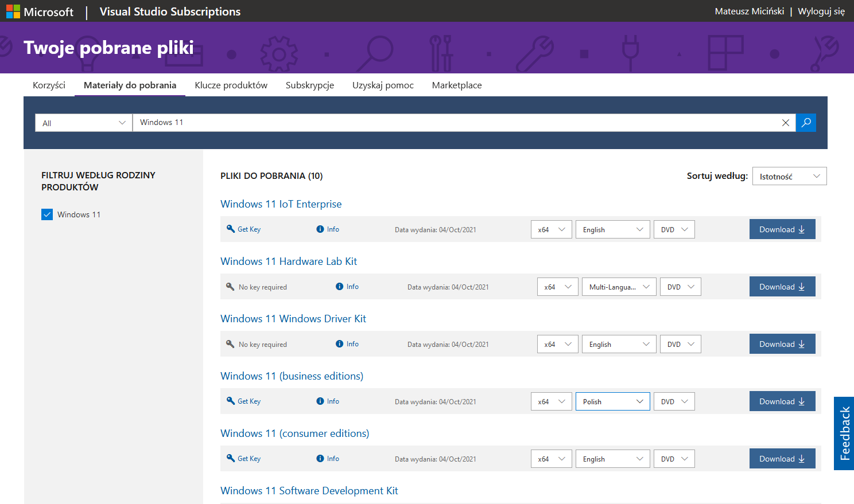Open Windows 11 Hardware Lab Kit link
Viewport: 854px width, 504px height.
tap(289, 261)
